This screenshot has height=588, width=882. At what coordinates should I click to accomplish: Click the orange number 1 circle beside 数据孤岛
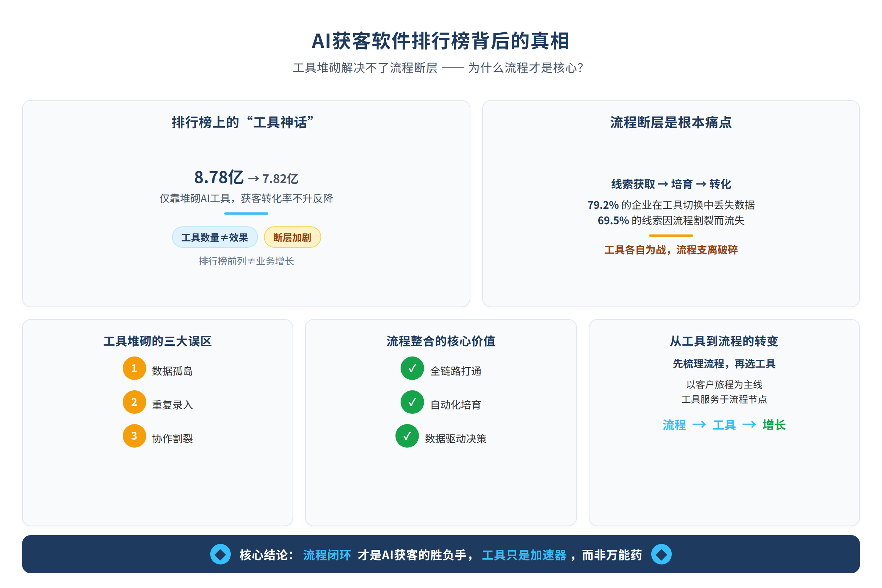point(134,368)
